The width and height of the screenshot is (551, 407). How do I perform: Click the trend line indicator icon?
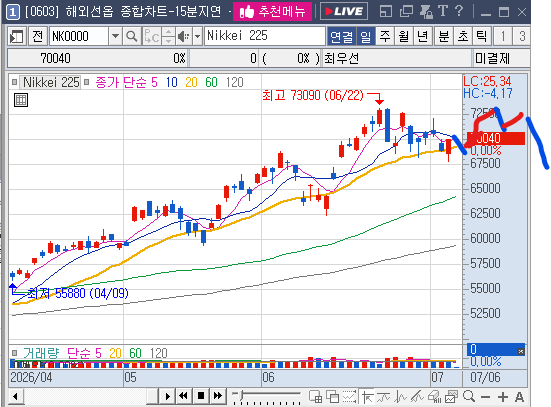[383, 397]
